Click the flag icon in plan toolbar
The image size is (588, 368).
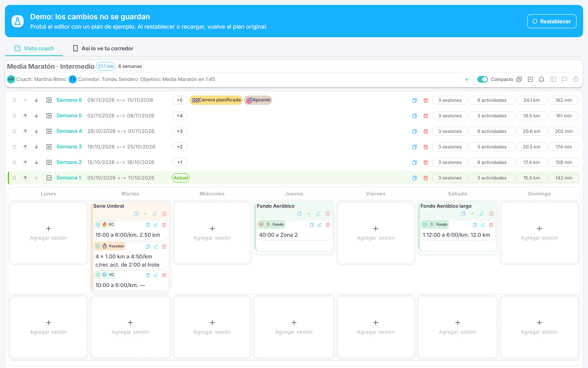(565, 79)
